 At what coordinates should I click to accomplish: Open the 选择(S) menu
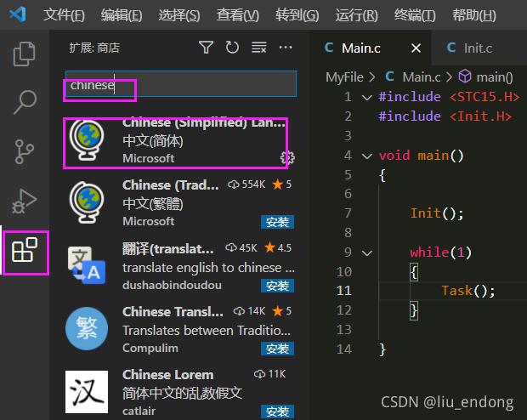[x=179, y=15]
